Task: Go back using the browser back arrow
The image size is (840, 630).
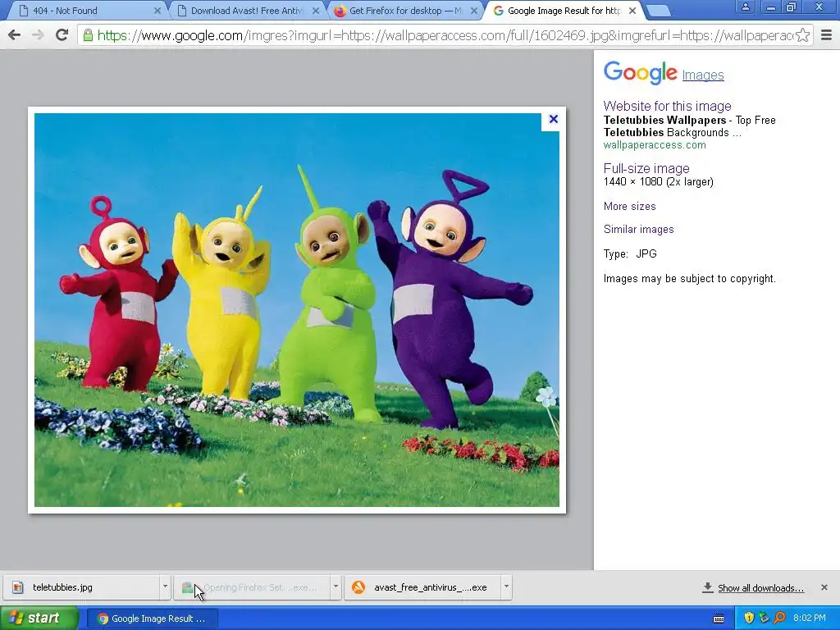Action: coord(15,35)
